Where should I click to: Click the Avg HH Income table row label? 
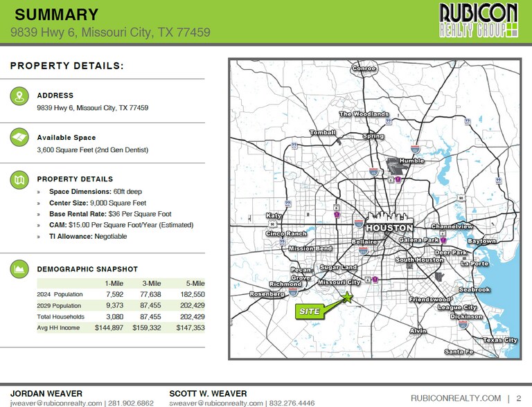58,327
